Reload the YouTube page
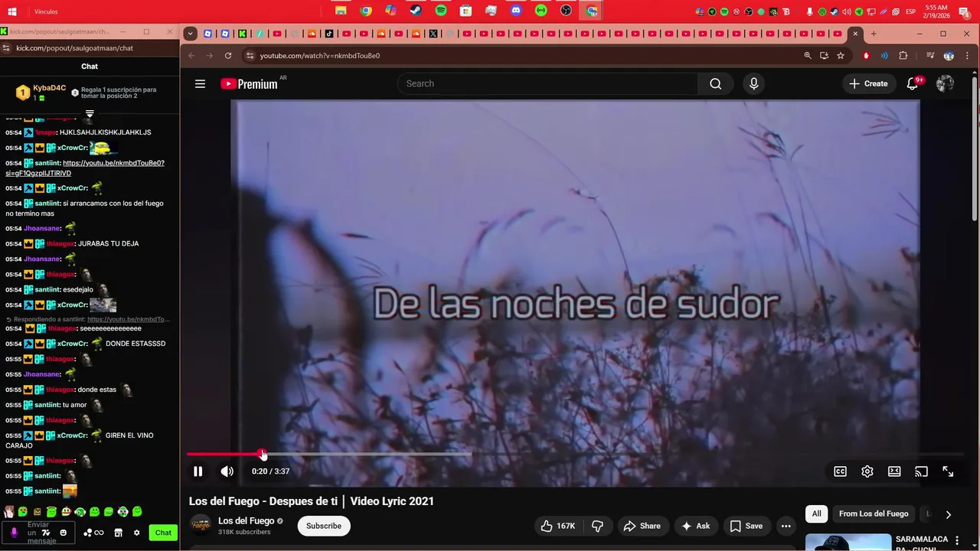 click(228, 56)
